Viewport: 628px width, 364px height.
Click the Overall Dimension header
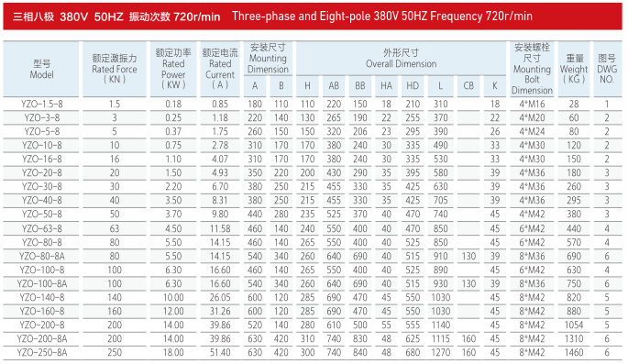pos(401,58)
